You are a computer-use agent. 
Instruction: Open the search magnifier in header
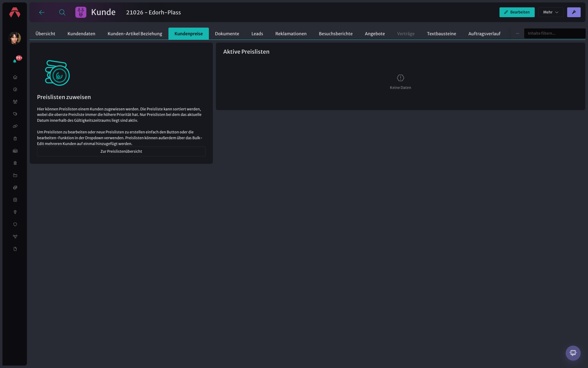point(62,12)
